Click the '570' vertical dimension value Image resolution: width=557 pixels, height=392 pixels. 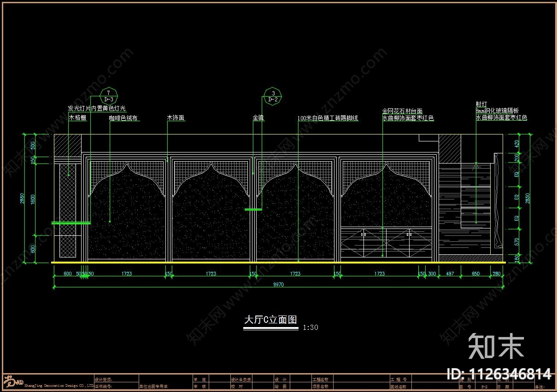[517, 241]
